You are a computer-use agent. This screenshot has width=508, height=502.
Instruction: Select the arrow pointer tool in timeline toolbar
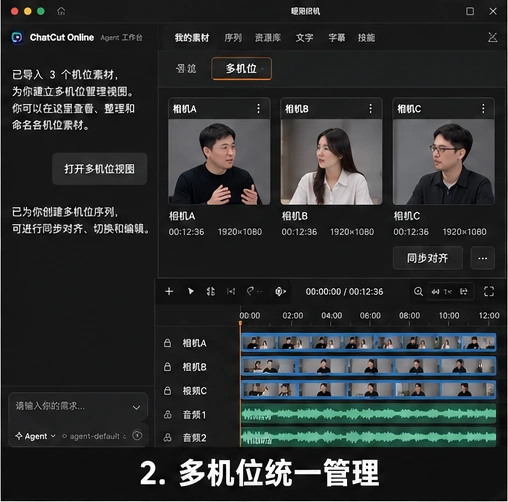point(190,291)
